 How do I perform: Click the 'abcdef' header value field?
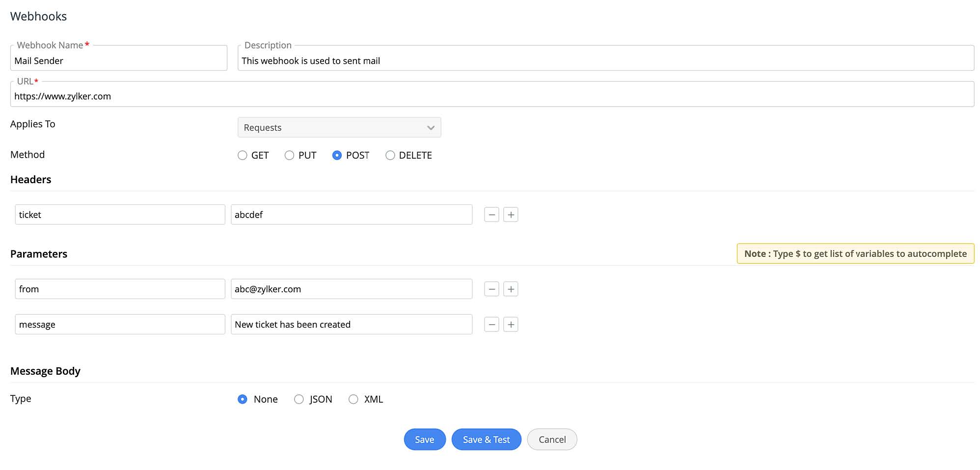click(352, 215)
